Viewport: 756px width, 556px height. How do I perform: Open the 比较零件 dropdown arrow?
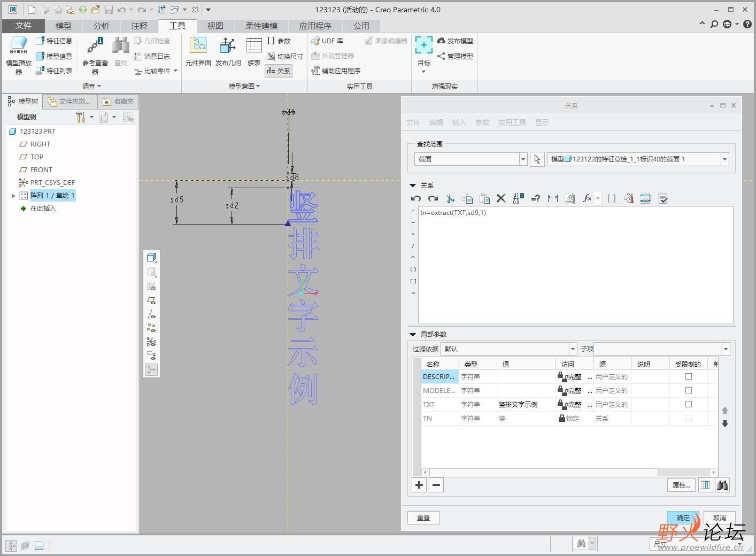pos(175,71)
